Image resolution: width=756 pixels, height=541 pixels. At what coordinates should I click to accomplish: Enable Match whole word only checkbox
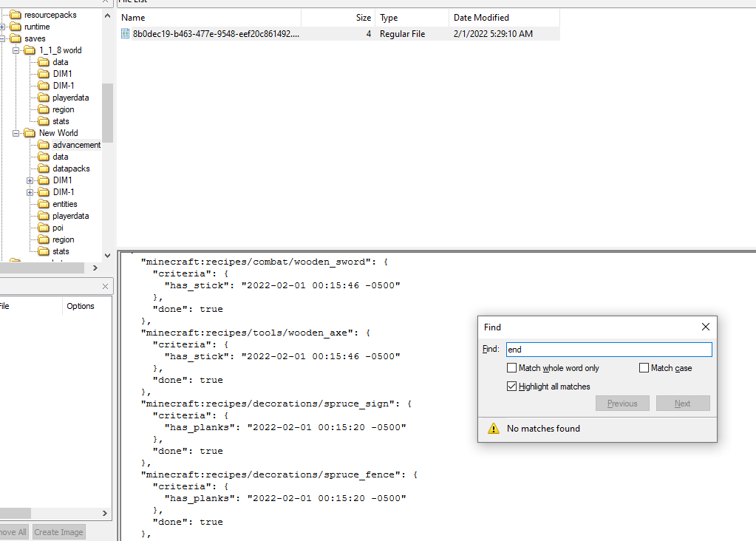coord(511,368)
